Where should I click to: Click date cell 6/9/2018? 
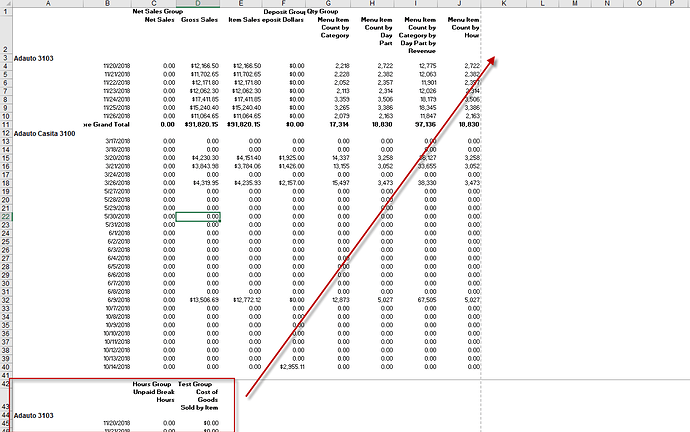pyautogui.click(x=119, y=300)
